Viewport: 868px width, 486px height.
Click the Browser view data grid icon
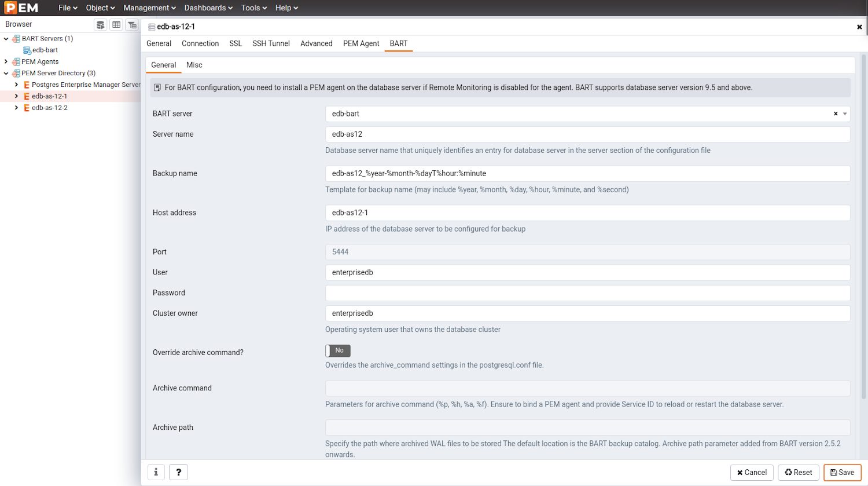pos(116,24)
